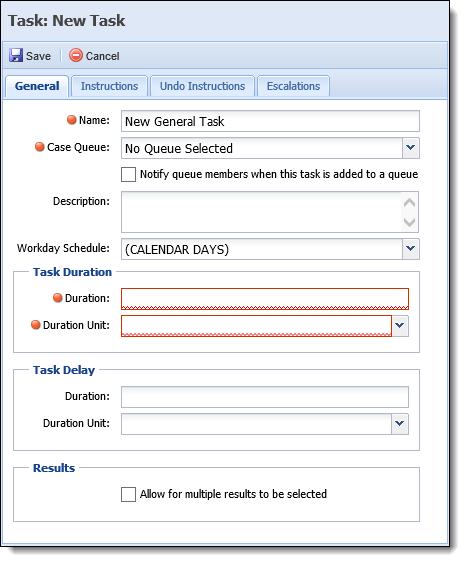Image resolution: width=465 pixels, height=562 pixels.
Task: Click the Duration Unit required red indicator
Action: tap(35, 325)
